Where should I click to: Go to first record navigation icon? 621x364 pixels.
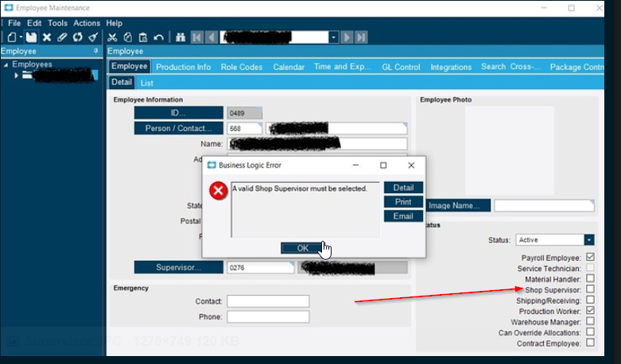[196, 37]
